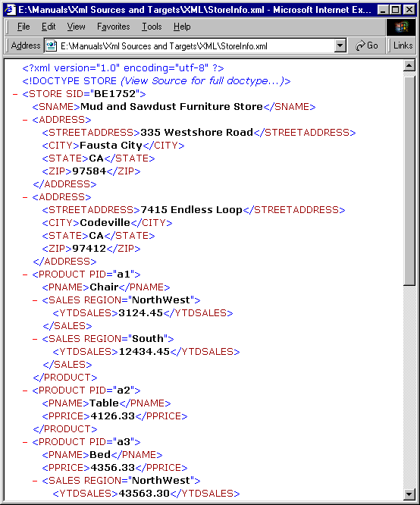
Task: Maximize the Internet Explorer window
Action: 395,10
